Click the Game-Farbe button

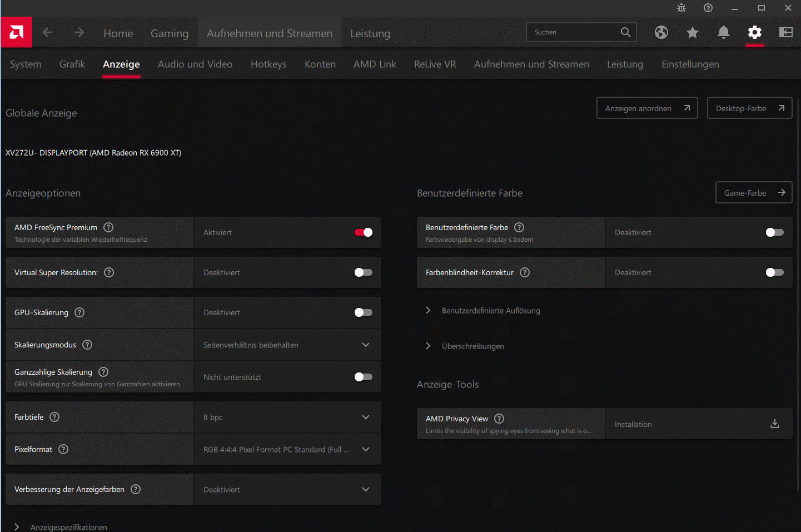click(x=754, y=193)
